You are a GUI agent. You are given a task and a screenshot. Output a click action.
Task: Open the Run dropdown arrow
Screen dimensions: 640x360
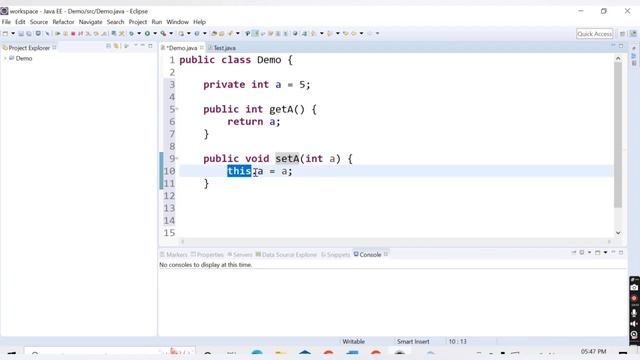point(155,34)
